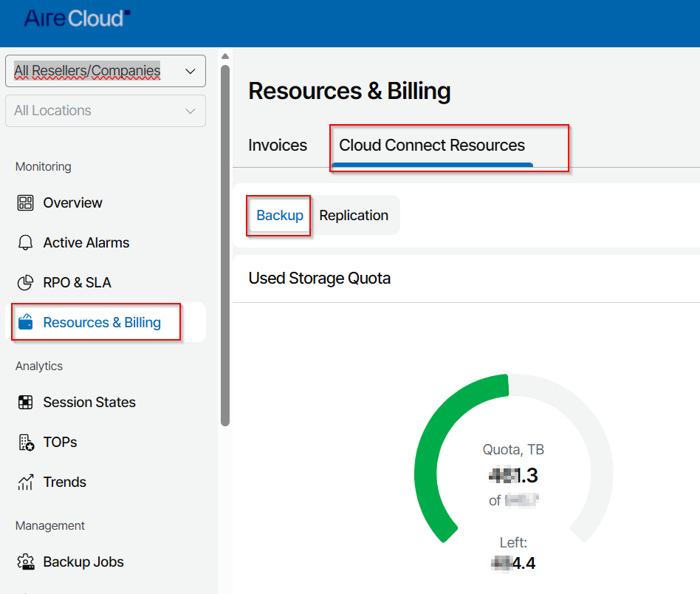Click the sidebar scrollbar thumb
The image size is (700, 594).
(225, 245)
